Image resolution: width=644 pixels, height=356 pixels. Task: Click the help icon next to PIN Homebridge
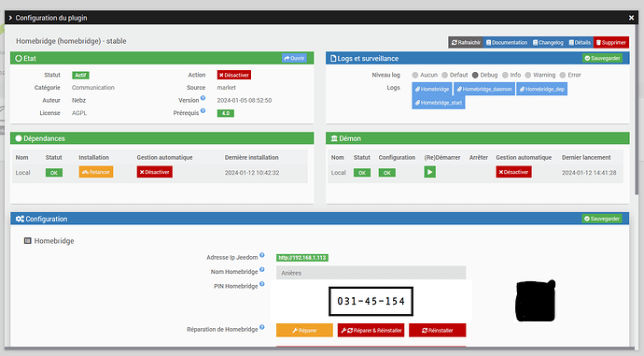click(x=262, y=284)
